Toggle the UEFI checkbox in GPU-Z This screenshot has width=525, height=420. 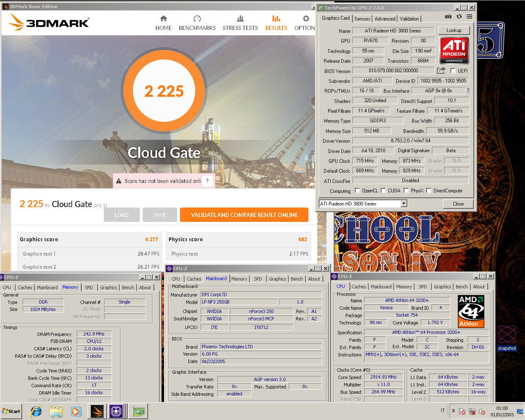453,71
